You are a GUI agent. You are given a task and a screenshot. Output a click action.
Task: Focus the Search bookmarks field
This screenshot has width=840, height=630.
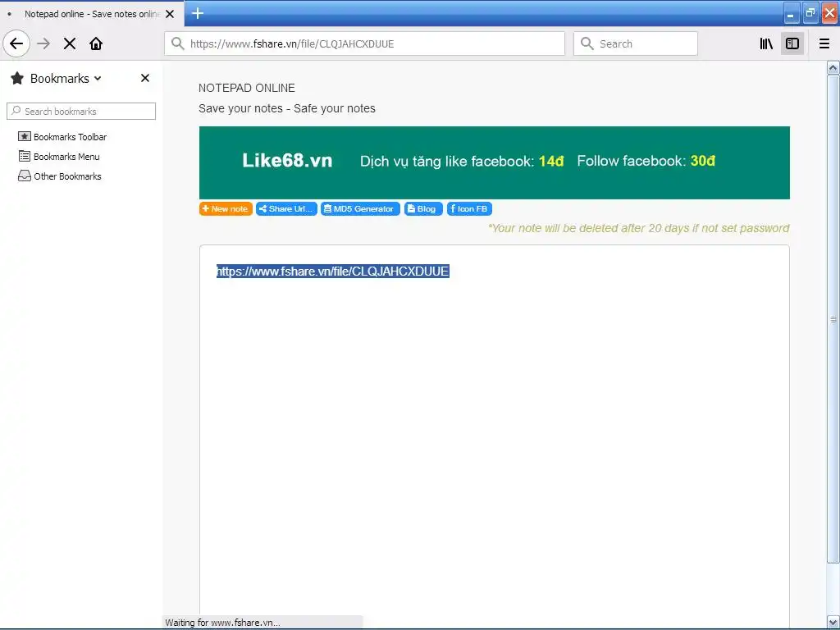coord(81,111)
